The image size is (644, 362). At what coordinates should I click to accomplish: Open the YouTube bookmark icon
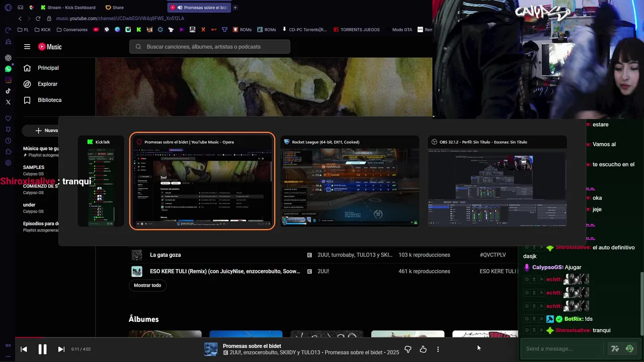[96, 30]
